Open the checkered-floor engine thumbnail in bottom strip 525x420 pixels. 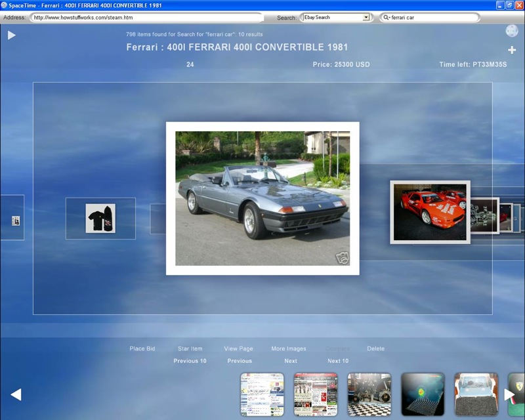click(369, 394)
